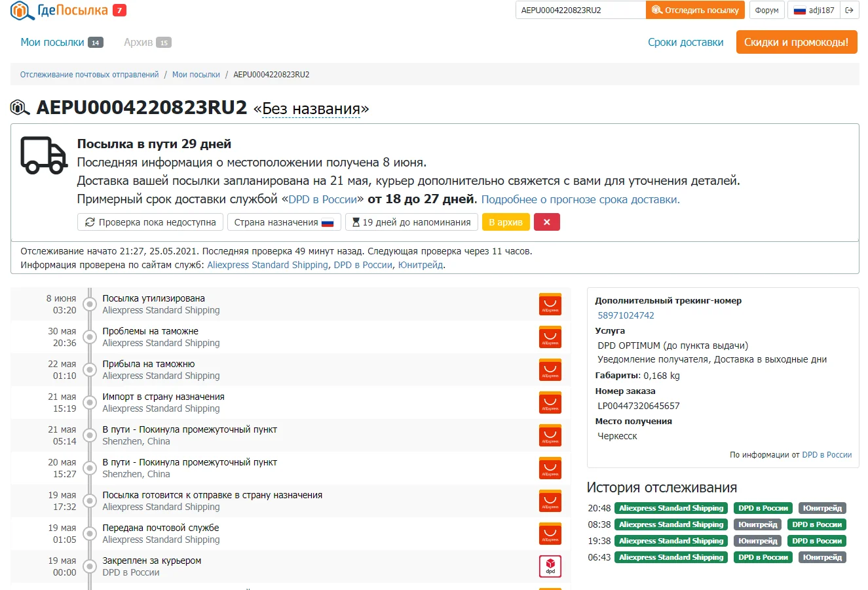Open the 19 дней до напоминания reminder setting

[x=411, y=222]
